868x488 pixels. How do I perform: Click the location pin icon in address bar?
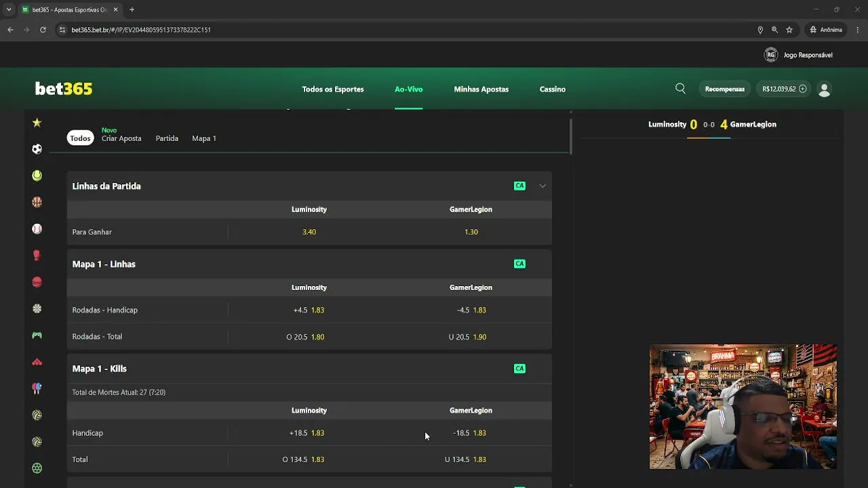(x=760, y=30)
